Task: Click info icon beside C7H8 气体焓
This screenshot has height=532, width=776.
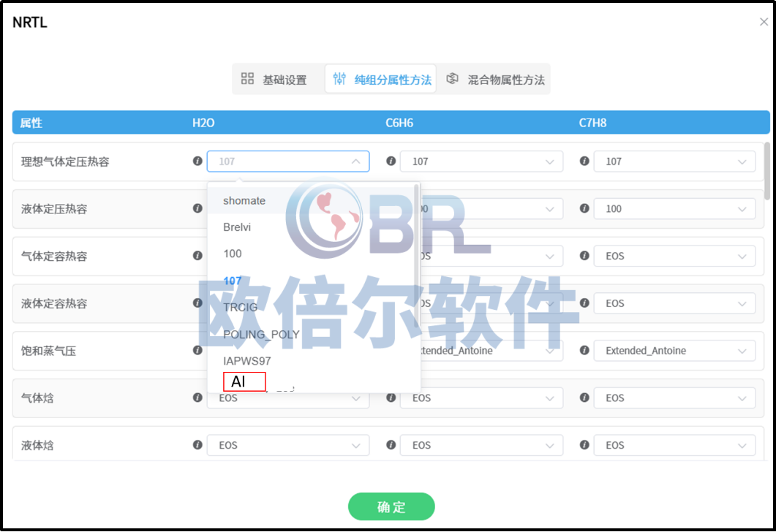Action: click(x=584, y=398)
